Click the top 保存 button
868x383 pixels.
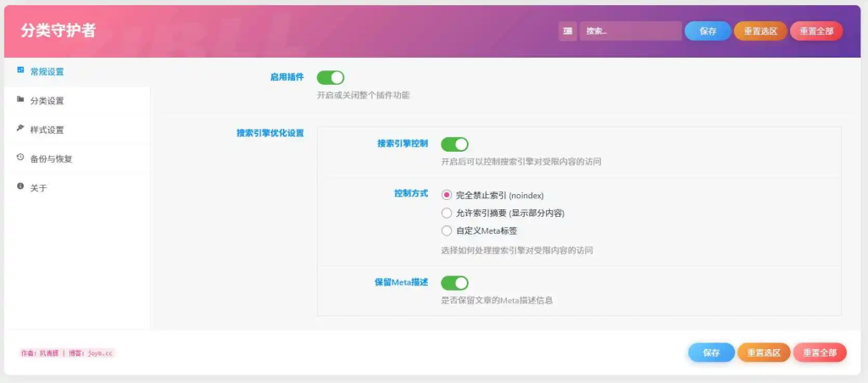pos(708,31)
